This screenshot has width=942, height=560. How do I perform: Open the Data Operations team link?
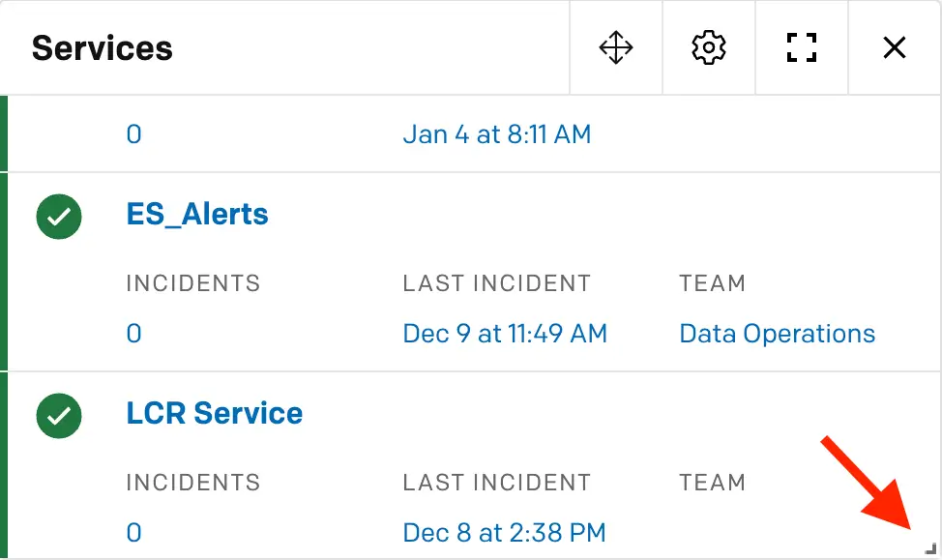(777, 334)
